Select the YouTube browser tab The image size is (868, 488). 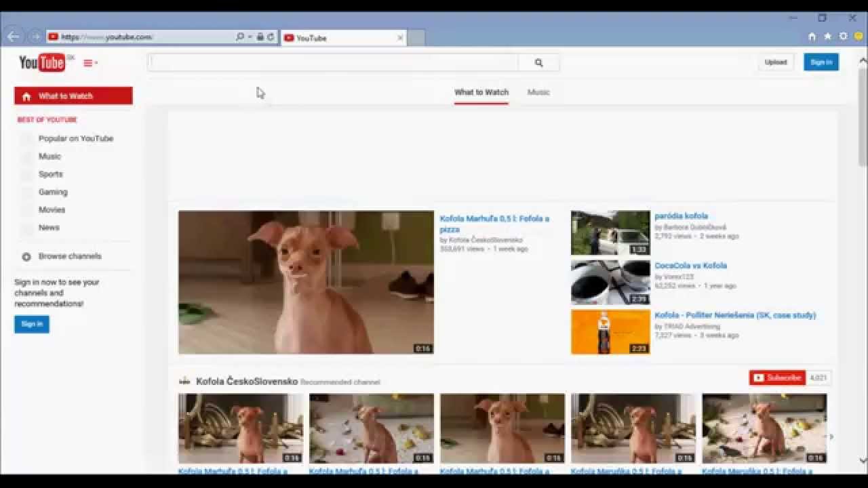[344, 38]
